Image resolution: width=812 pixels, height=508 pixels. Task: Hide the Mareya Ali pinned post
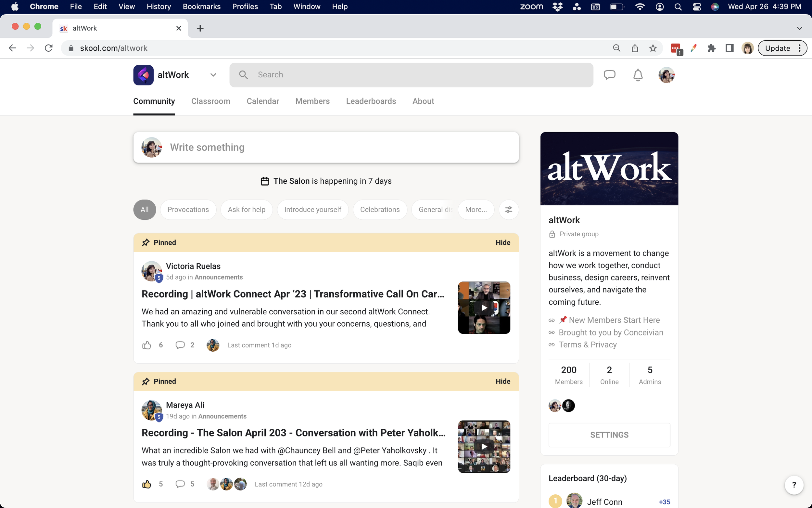click(502, 381)
